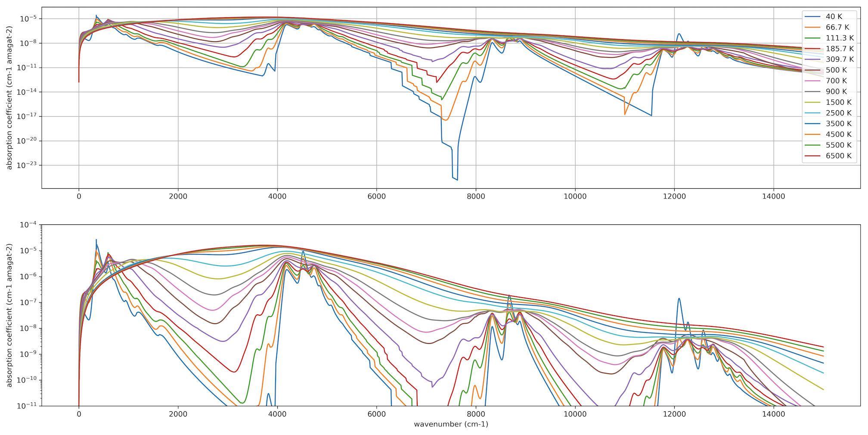Click lower plot's x tick label '2000'
Screen dimensions: 868x435
(x=178, y=414)
